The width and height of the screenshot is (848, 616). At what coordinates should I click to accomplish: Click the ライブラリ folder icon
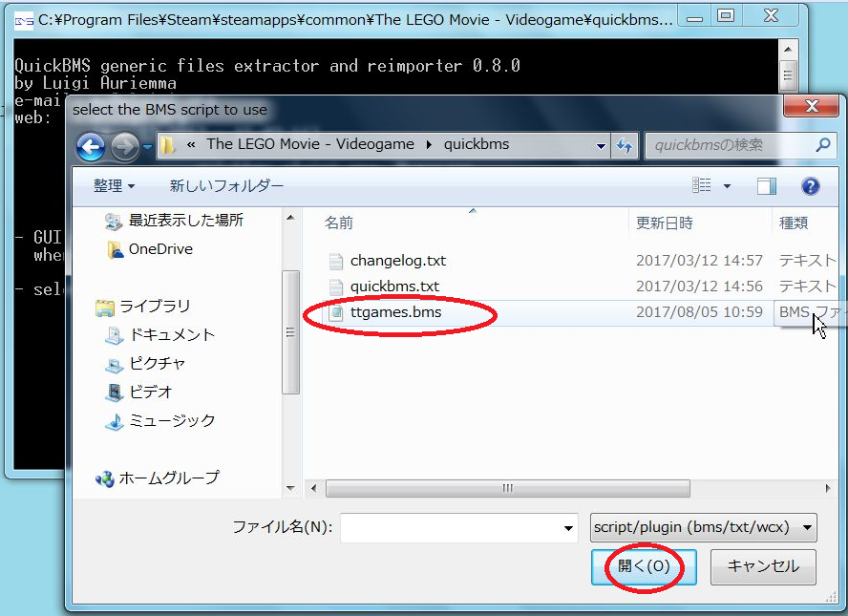[104, 308]
